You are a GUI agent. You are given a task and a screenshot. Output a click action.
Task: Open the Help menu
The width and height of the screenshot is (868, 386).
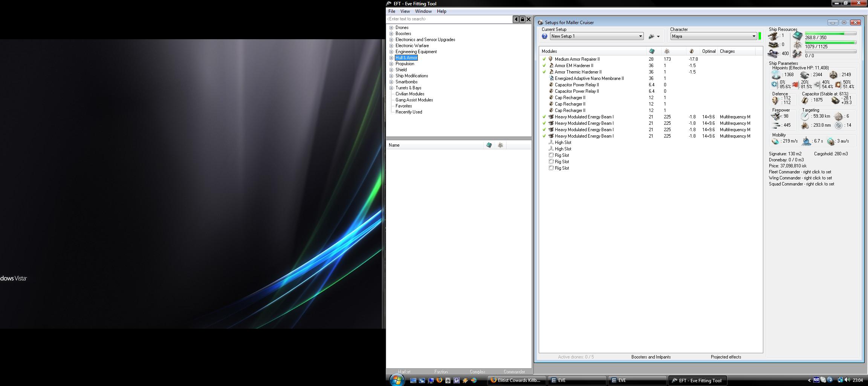point(442,11)
